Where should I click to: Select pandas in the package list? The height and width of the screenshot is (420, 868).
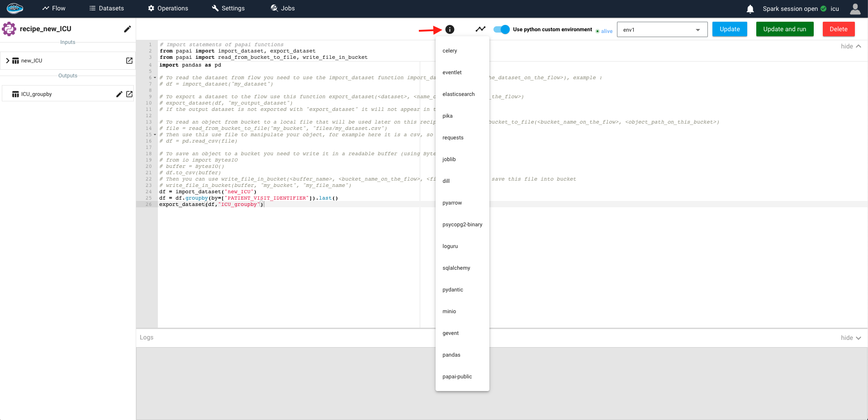click(451, 355)
